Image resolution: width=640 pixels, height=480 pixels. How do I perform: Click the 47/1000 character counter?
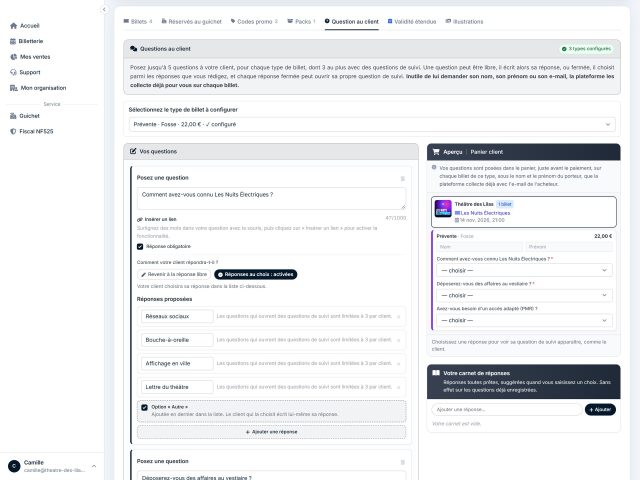point(396,218)
